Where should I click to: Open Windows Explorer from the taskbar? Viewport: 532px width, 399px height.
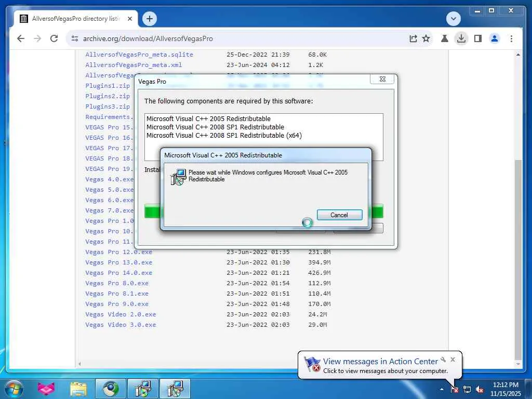tap(78, 389)
